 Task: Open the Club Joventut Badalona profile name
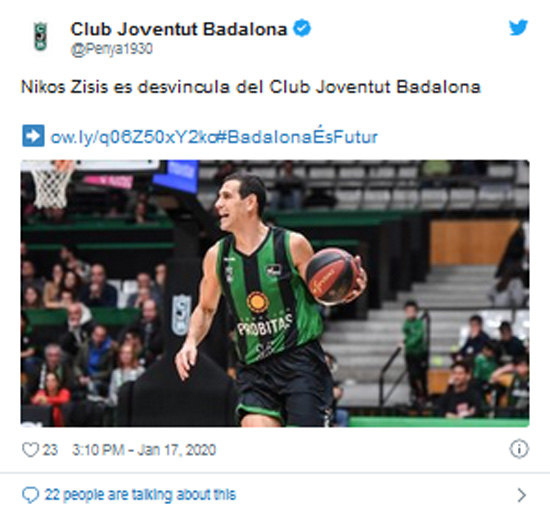click(179, 29)
